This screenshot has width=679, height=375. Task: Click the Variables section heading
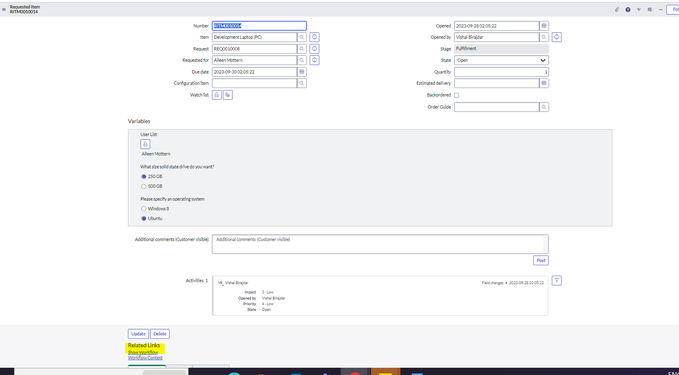click(x=139, y=121)
